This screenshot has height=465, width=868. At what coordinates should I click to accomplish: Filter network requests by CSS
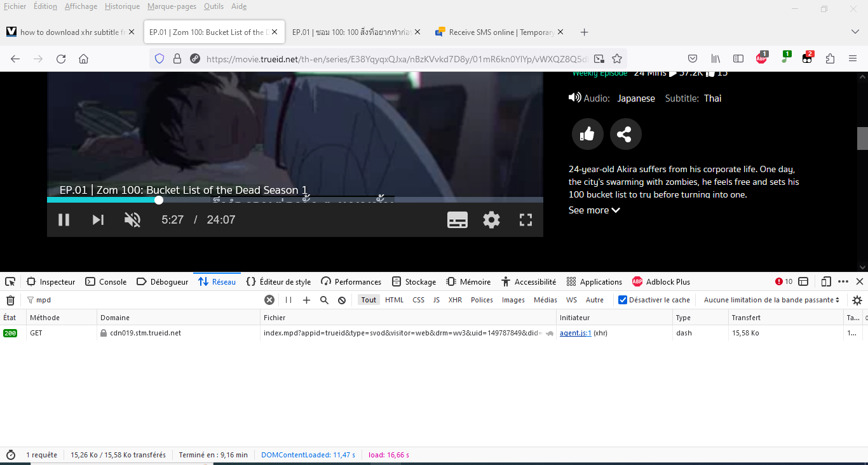418,300
